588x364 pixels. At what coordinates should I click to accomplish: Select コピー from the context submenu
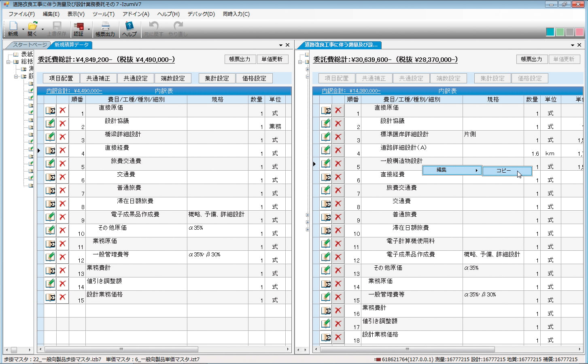coord(504,171)
